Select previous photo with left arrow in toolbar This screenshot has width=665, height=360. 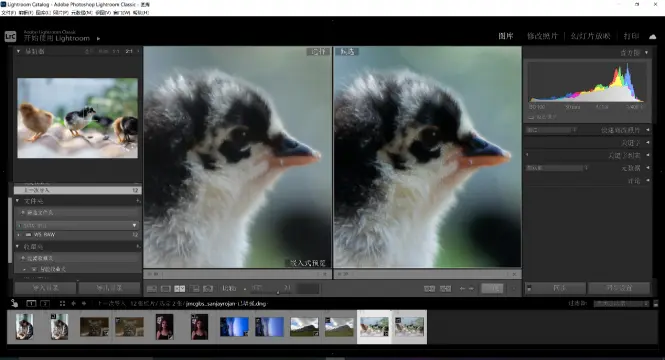point(462,289)
